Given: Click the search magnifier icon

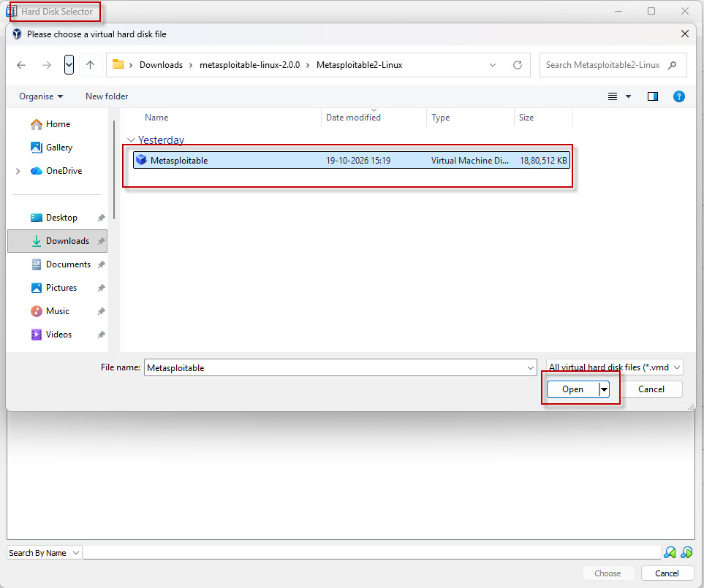Looking at the screenshot, I should [672, 65].
